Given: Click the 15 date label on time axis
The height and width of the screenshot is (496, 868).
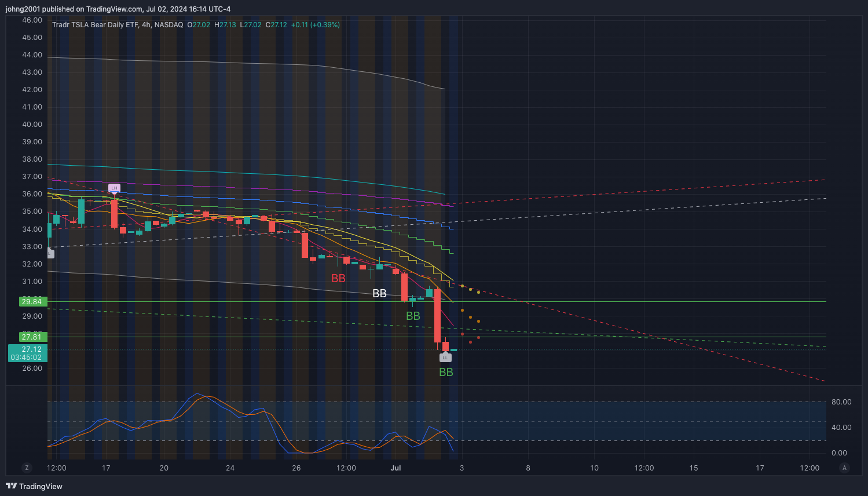Looking at the screenshot, I should [x=694, y=468].
